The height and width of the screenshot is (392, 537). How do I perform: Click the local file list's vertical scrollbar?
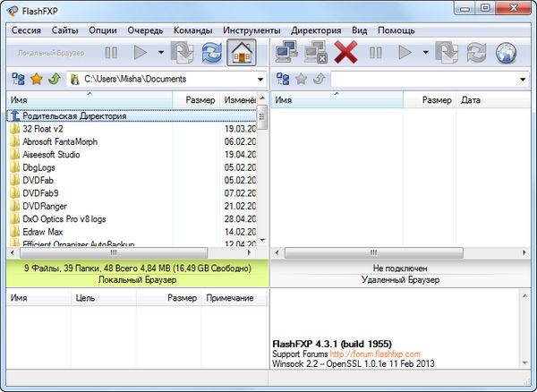tap(262, 179)
